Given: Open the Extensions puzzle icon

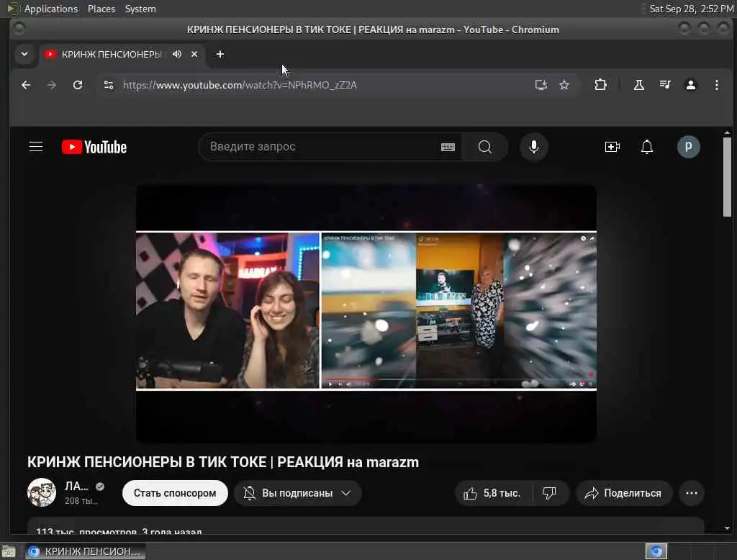Looking at the screenshot, I should click(x=600, y=85).
